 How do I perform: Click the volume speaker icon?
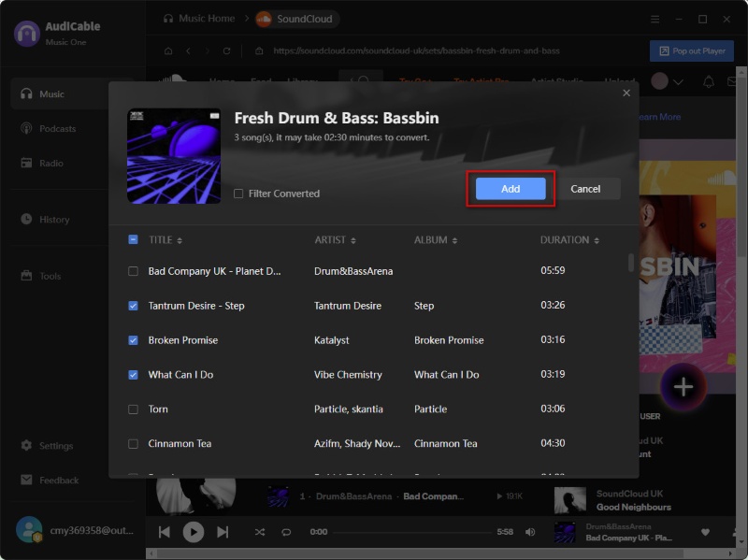point(530,532)
